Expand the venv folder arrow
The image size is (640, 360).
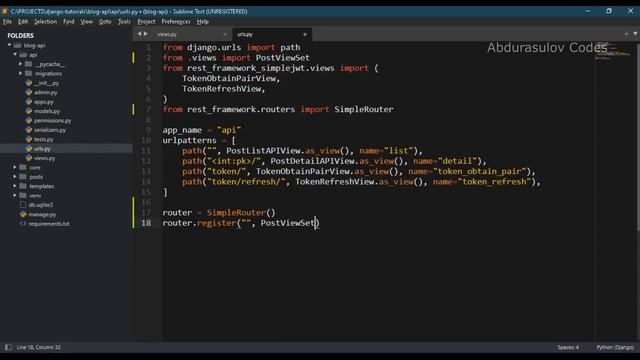(x=15, y=196)
